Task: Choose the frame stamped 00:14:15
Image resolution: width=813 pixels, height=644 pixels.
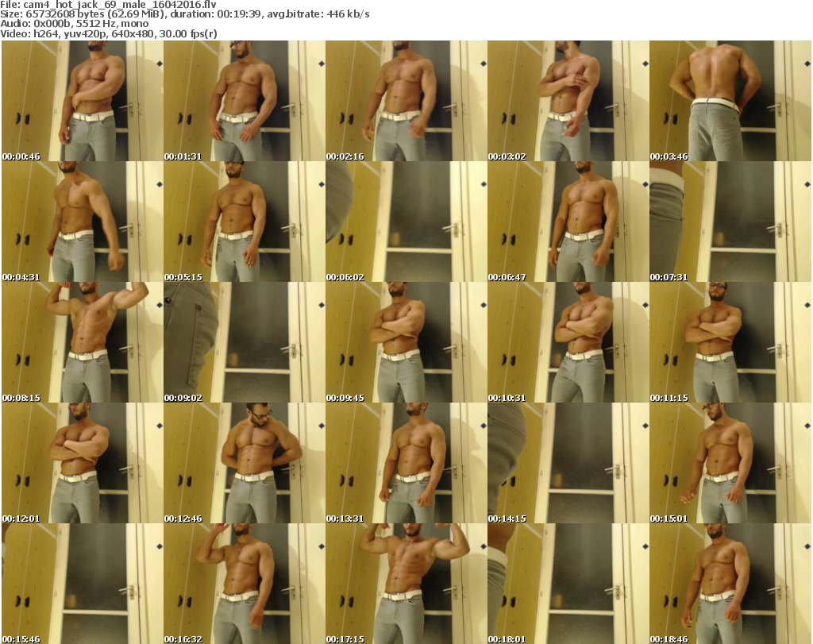Action: coord(568,464)
